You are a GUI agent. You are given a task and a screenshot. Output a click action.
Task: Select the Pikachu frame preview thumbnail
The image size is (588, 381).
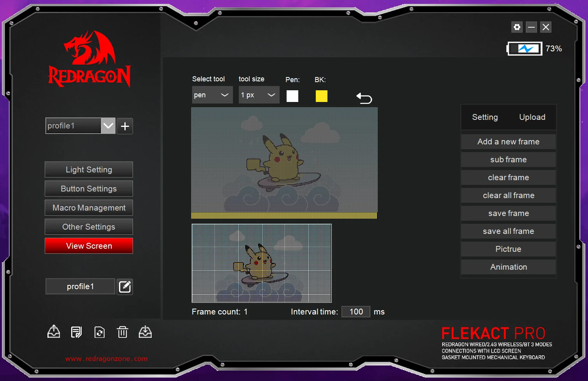coord(262,263)
